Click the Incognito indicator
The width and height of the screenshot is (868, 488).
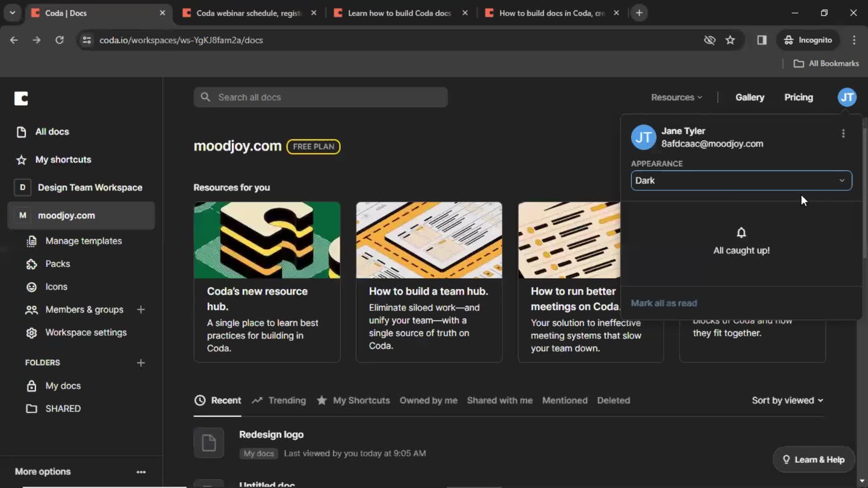(808, 40)
